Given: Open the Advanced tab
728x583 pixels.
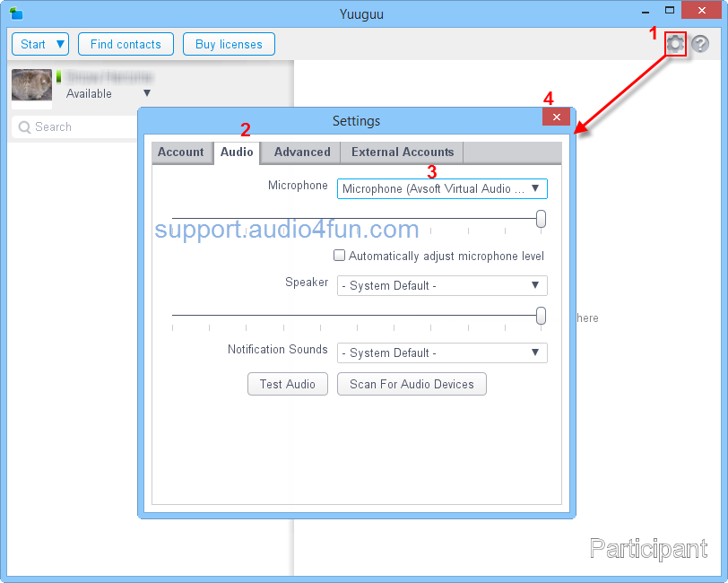Looking at the screenshot, I should coord(302,152).
